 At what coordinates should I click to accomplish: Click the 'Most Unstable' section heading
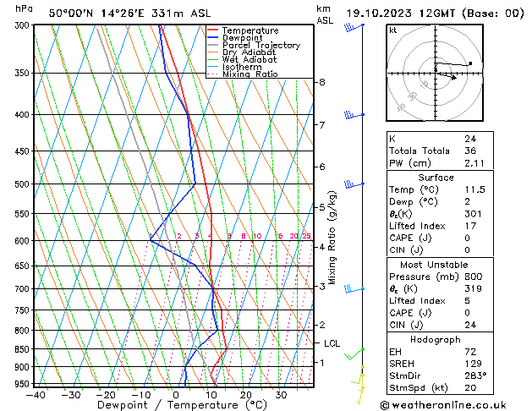click(434, 265)
